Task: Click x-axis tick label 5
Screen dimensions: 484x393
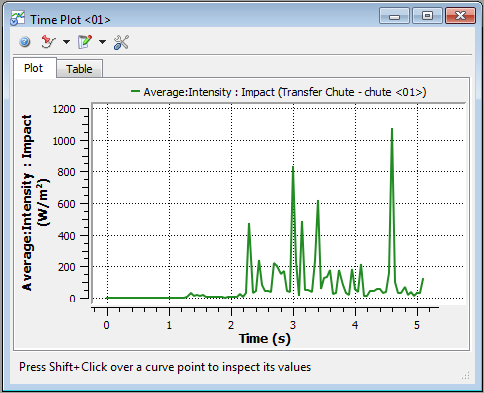Action: click(417, 325)
